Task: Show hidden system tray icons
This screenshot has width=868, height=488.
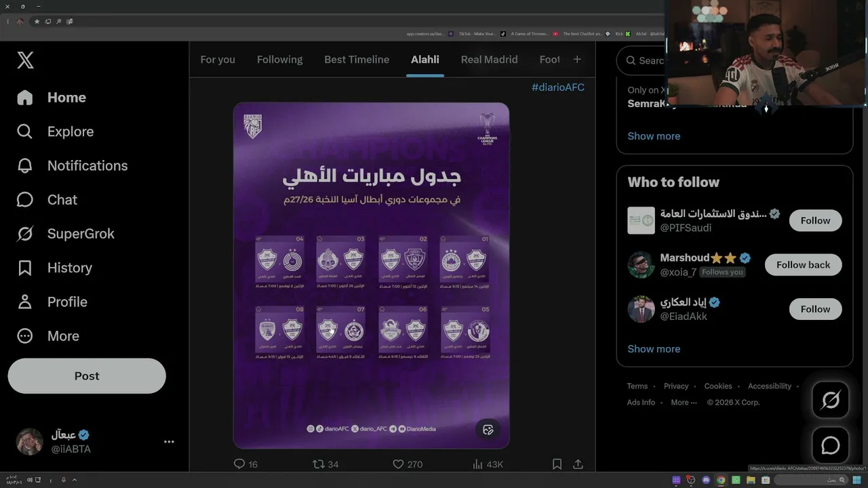Action: pos(75,481)
